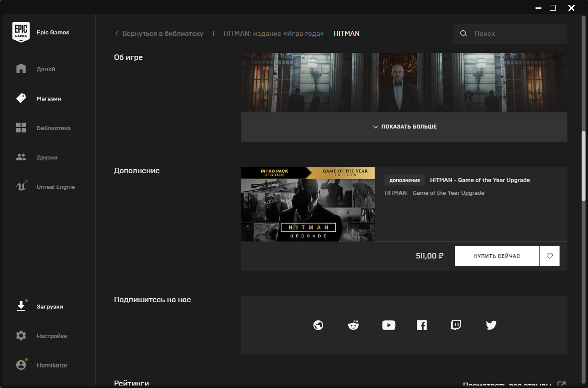Go back via 'Вернуться в библиотеку'

159,34
